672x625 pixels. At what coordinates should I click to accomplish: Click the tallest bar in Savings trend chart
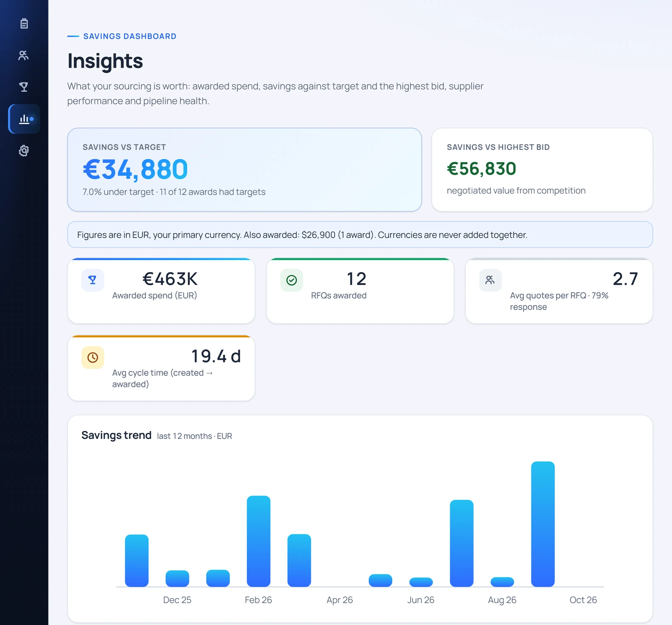[x=543, y=524]
